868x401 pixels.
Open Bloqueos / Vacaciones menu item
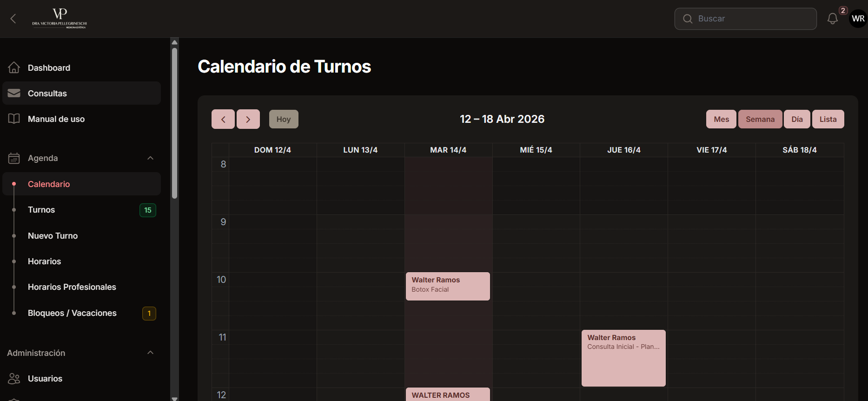pos(72,313)
